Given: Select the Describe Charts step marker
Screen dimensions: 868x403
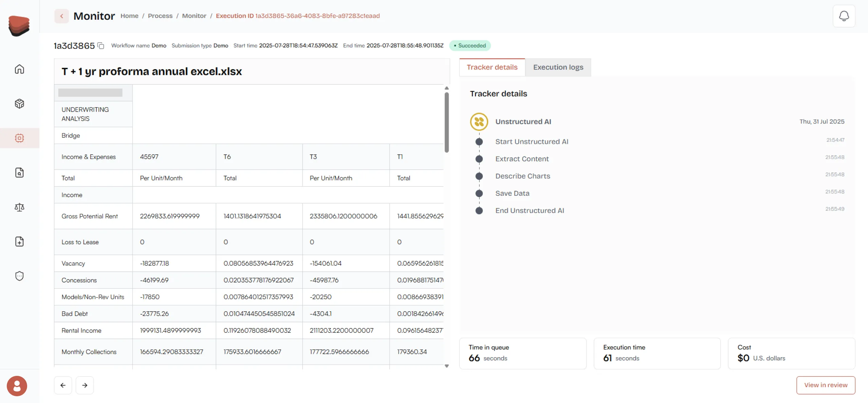Looking at the screenshot, I should click(479, 176).
